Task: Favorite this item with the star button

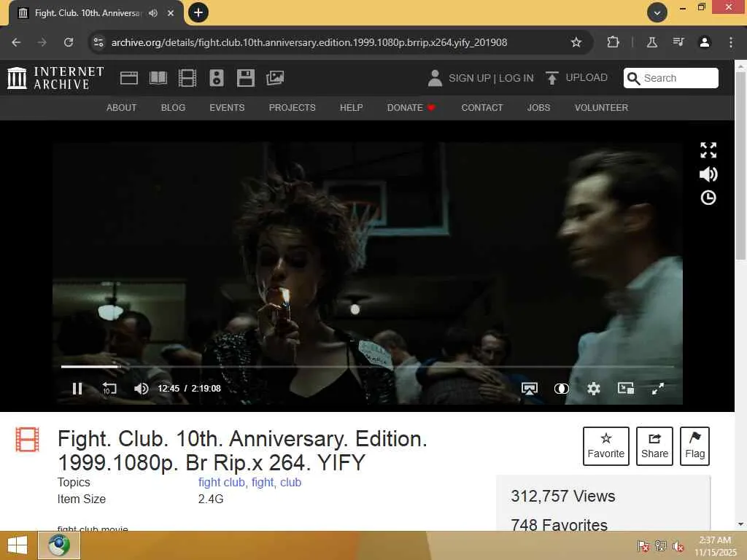Action: (606, 446)
